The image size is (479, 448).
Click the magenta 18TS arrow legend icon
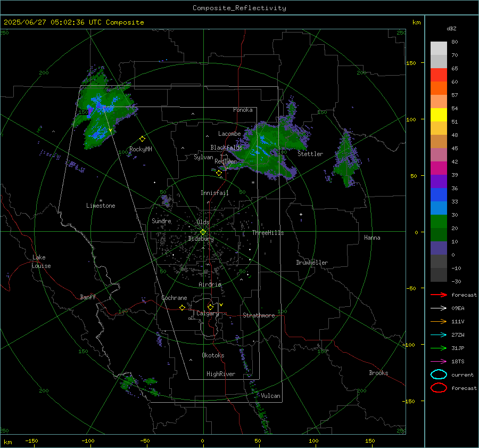click(x=439, y=362)
